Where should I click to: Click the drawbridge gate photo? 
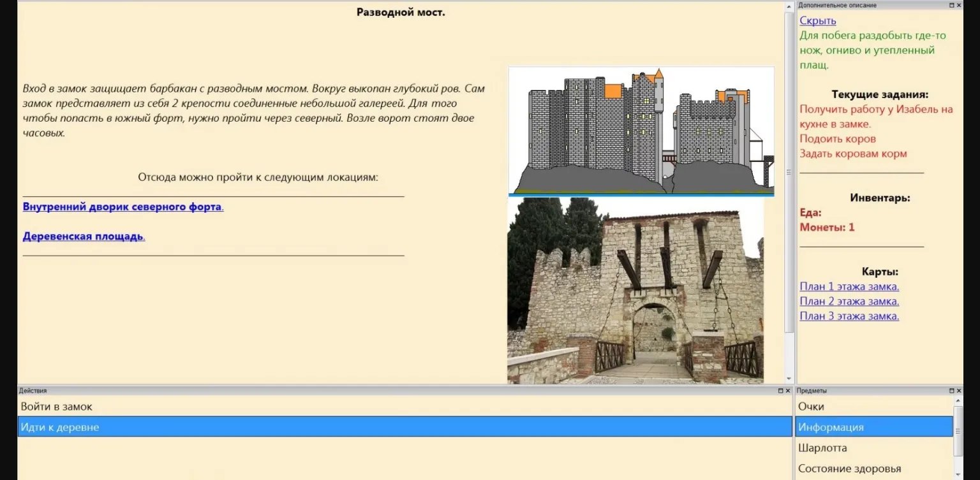(635, 291)
